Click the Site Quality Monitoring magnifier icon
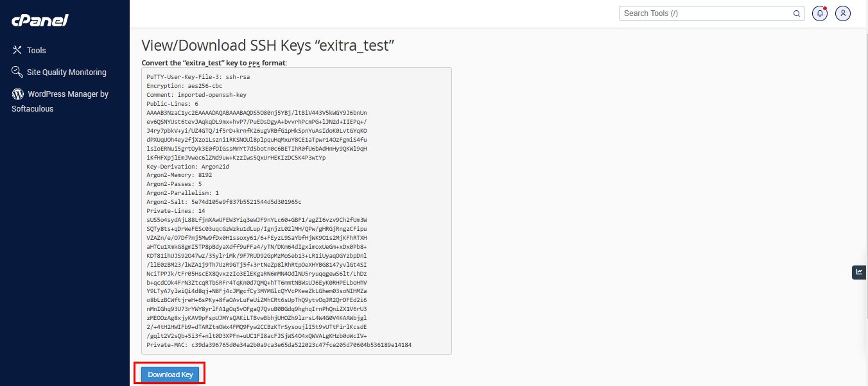Viewport: 868px width, 386px height. 17,72
